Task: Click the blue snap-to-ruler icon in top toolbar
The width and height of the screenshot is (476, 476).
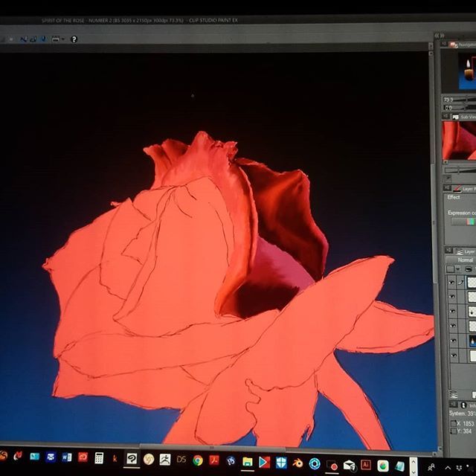Action: (44, 39)
